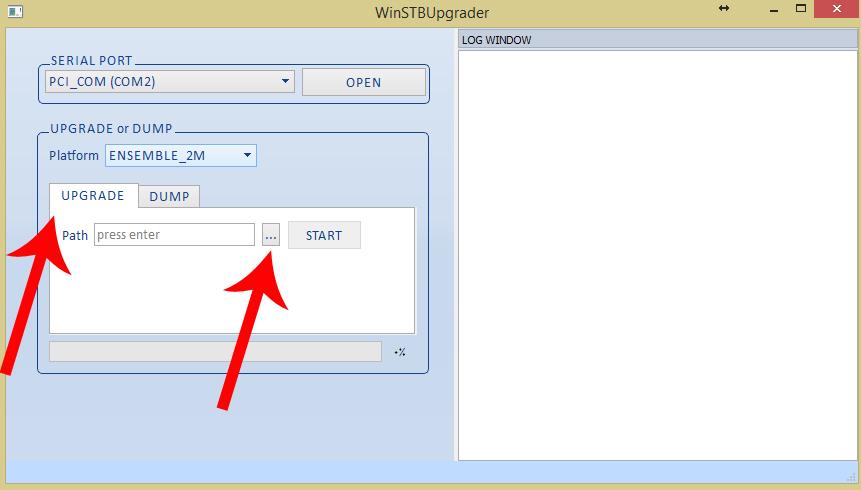Click the Platform label
The image size is (861, 490).
(74, 155)
